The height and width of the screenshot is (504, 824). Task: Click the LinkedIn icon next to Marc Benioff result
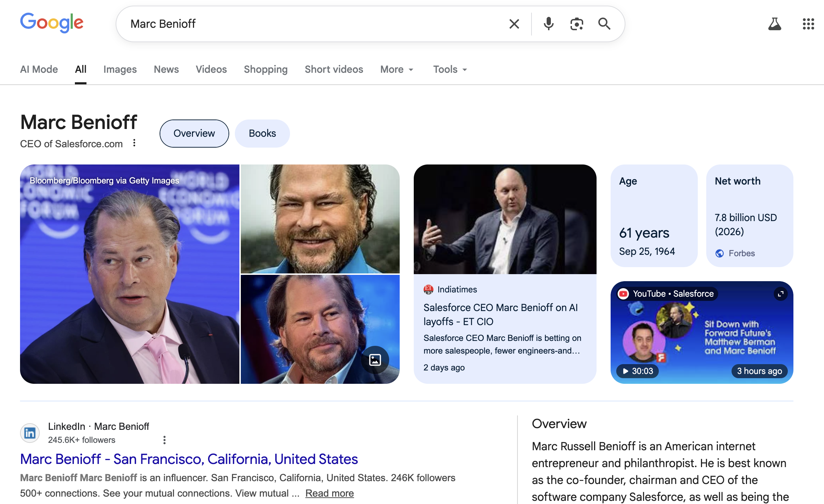coord(30,433)
